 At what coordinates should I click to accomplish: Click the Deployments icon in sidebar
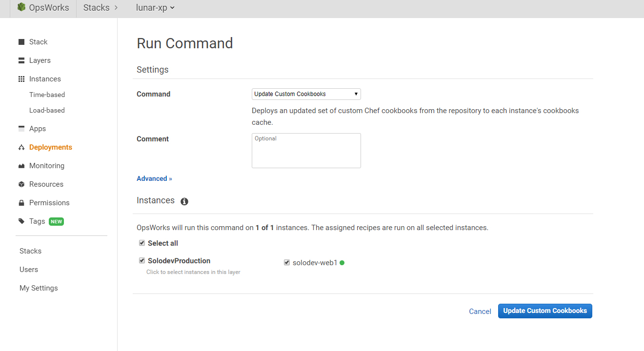(21, 147)
